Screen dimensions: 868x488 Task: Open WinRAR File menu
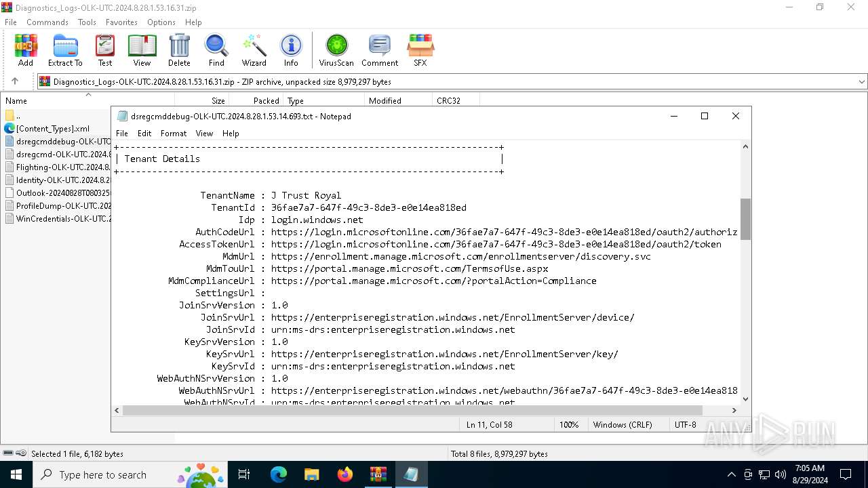pyautogui.click(x=11, y=22)
